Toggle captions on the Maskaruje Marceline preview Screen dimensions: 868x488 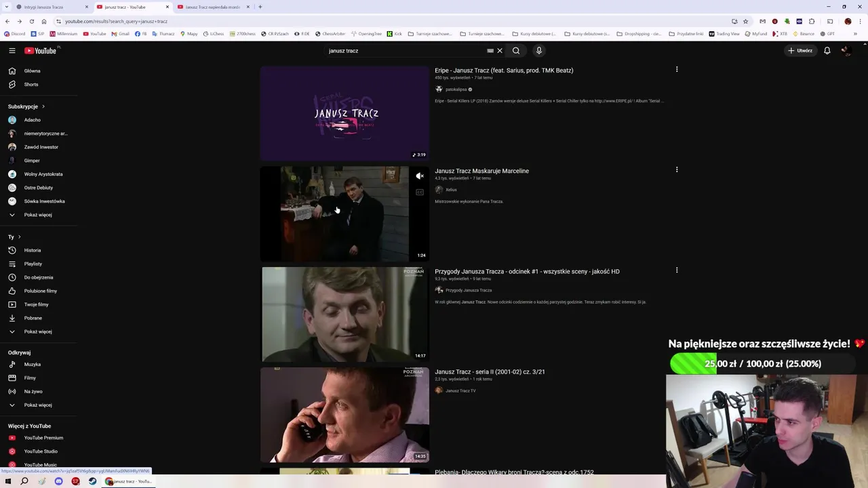coord(420,192)
